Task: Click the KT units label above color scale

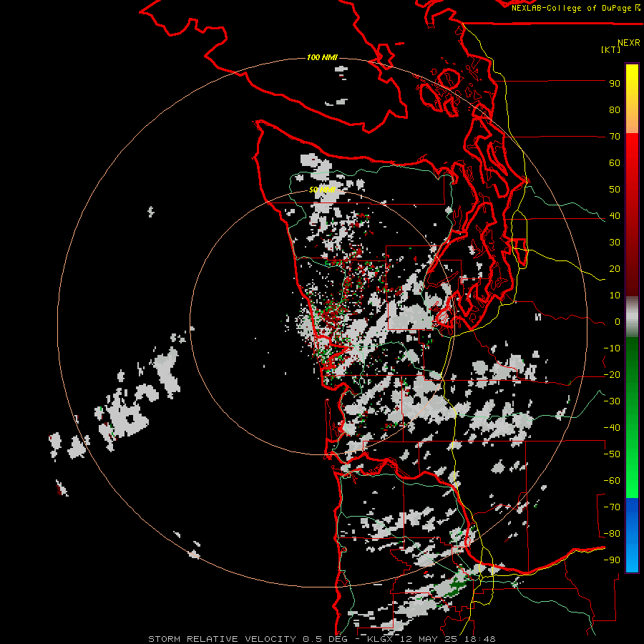Action: coord(610,49)
